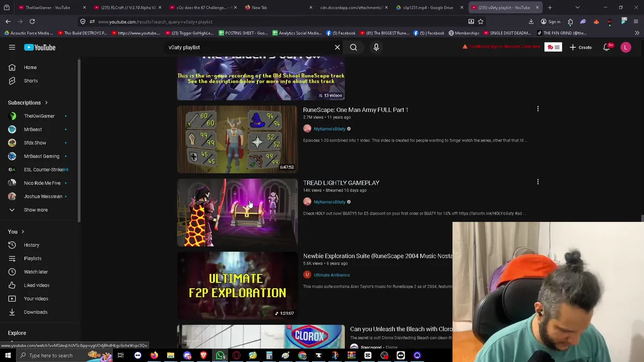Open Memberships bookmark
The image size is (644, 362).
(x=463, y=33)
